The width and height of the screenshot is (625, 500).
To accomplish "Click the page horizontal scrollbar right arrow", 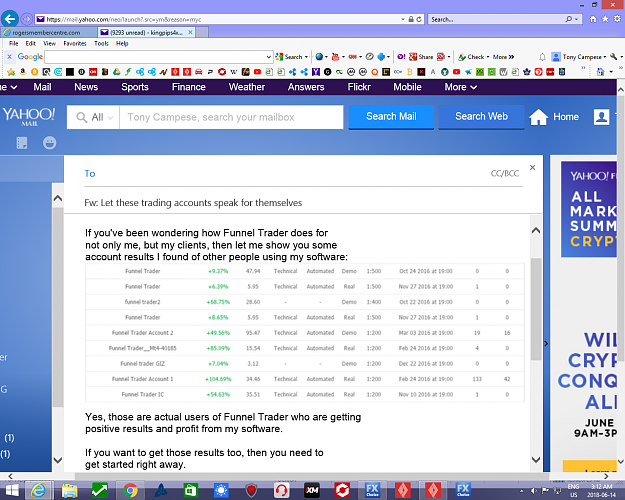I will coord(606,476).
